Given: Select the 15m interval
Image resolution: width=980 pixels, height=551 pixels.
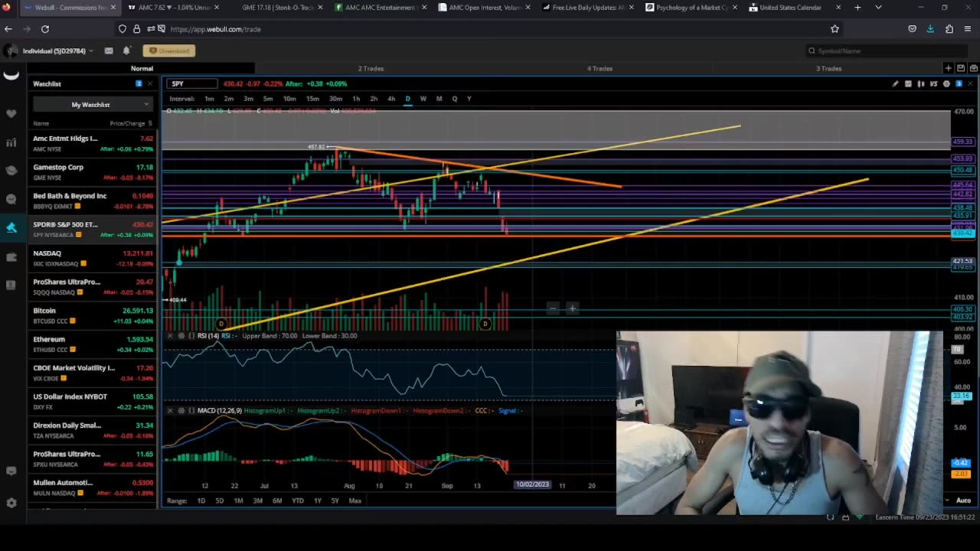Looking at the screenshot, I should tap(312, 99).
